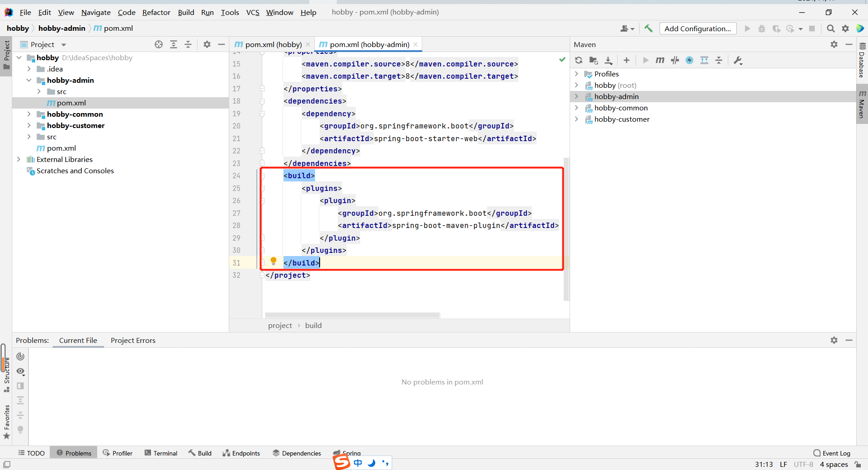
Task: Click Add Configuration button
Action: tap(698, 28)
